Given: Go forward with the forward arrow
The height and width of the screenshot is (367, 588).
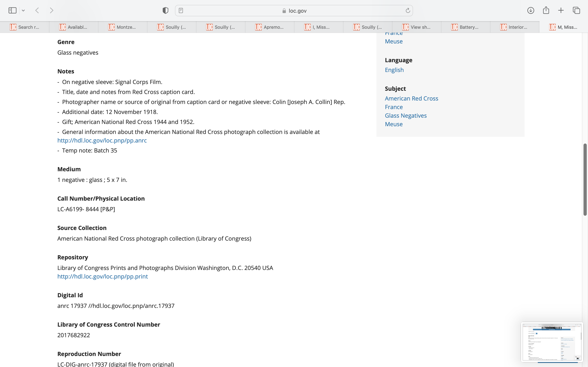Looking at the screenshot, I should point(51,10).
